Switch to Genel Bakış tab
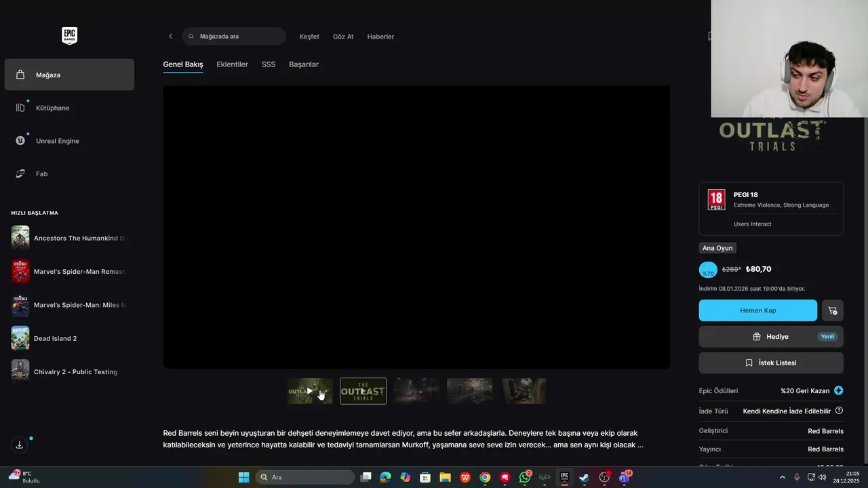This screenshot has width=868, height=488. [x=183, y=64]
